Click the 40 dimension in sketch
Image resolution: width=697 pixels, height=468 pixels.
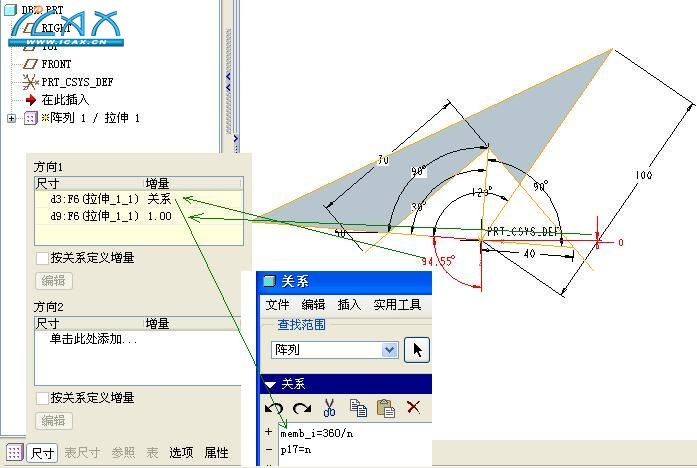[x=529, y=254]
